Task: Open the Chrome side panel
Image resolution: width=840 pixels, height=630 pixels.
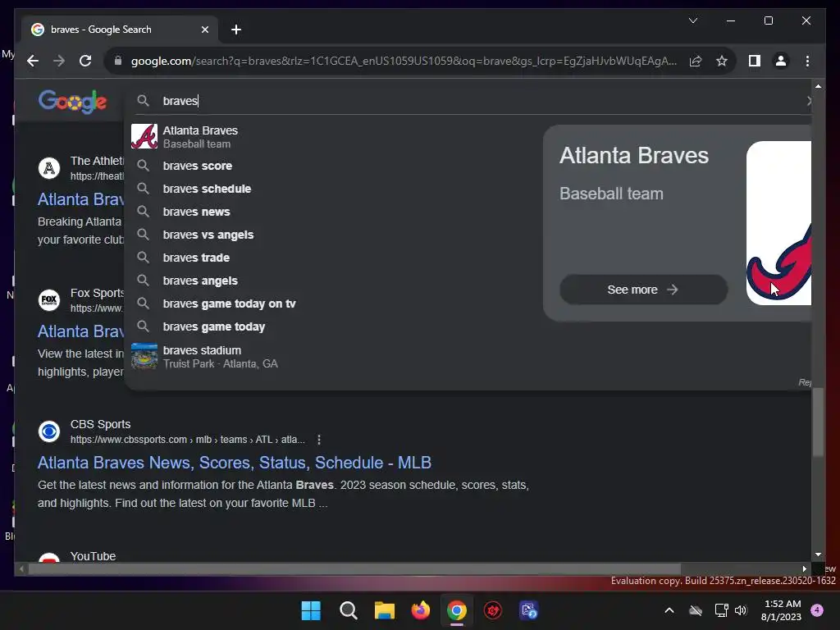Action: [x=755, y=61]
